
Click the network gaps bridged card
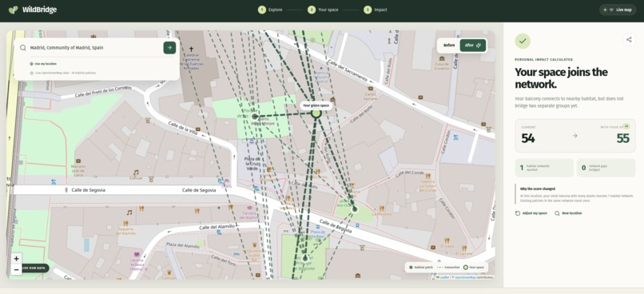coord(606,168)
